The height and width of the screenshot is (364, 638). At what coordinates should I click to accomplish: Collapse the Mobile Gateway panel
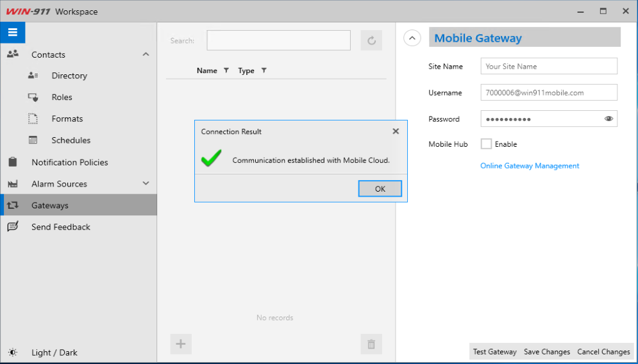click(x=412, y=38)
